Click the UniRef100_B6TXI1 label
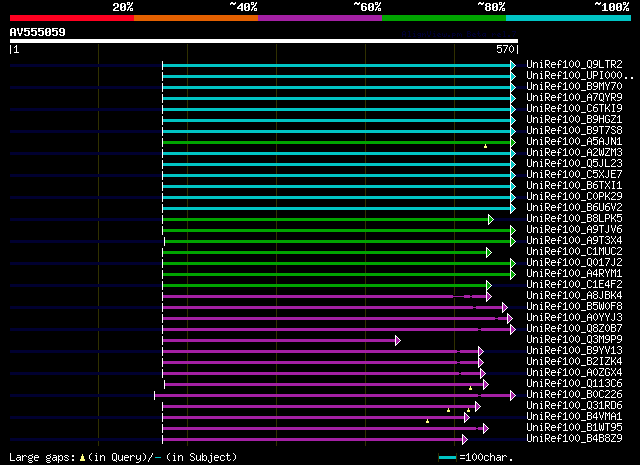Screen dimensions: 640x465 click(574, 186)
